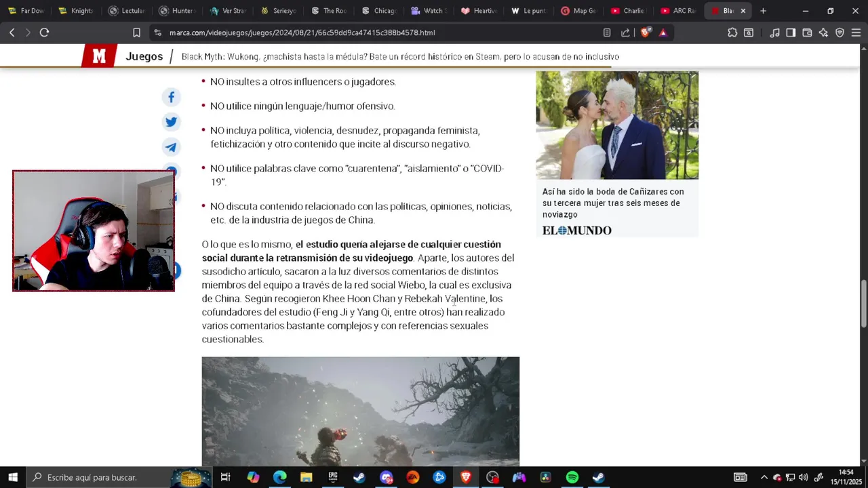Open DaVinci Resolve from the taskbar

pyautogui.click(x=545, y=477)
